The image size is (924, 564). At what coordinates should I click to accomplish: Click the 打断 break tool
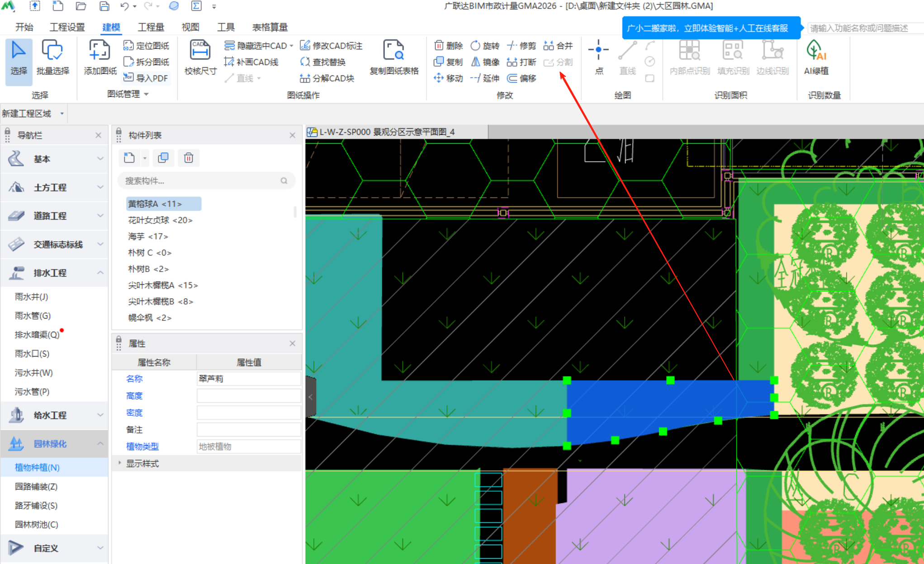[521, 62]
